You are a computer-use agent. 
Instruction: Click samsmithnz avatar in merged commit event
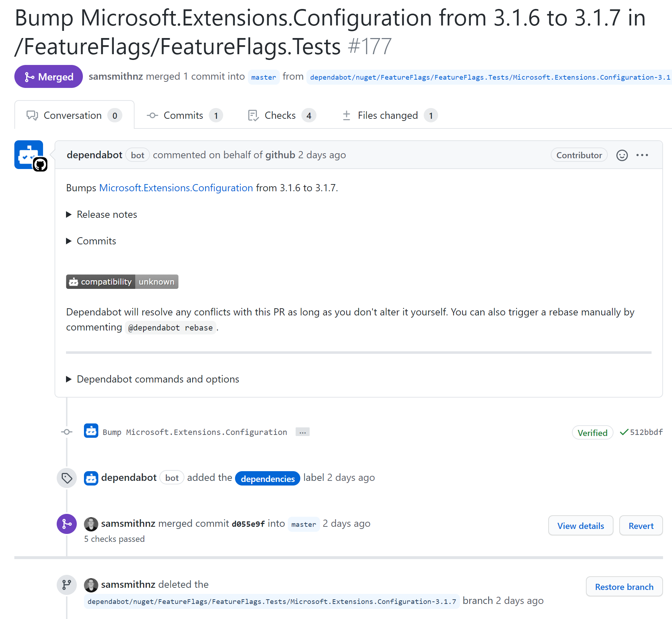91,524
